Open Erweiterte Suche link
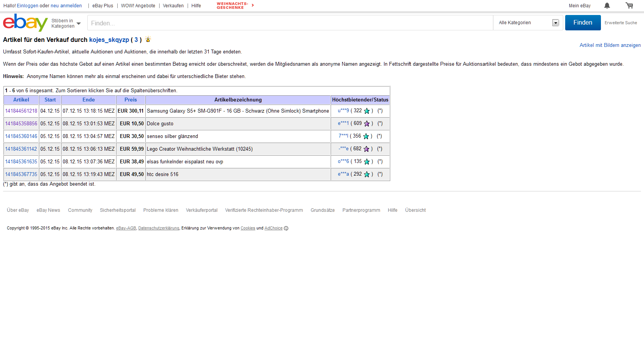The height and width of the screenshot is (349, 644). click(x=621, y=23)
